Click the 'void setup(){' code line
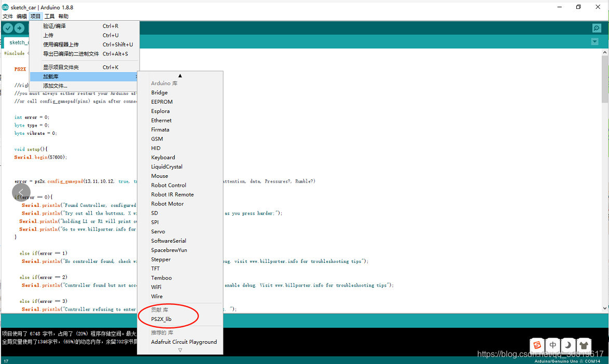 click(x=31, y=149)
